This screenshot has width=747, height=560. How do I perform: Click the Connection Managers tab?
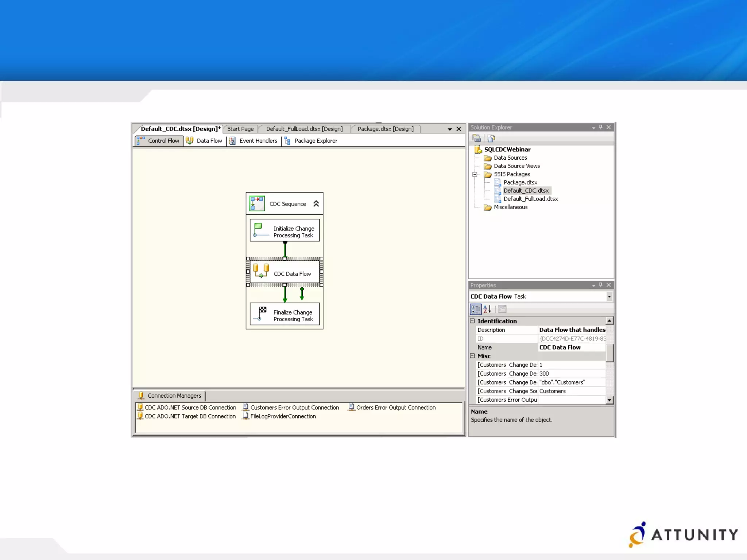(x=170, y=396)
